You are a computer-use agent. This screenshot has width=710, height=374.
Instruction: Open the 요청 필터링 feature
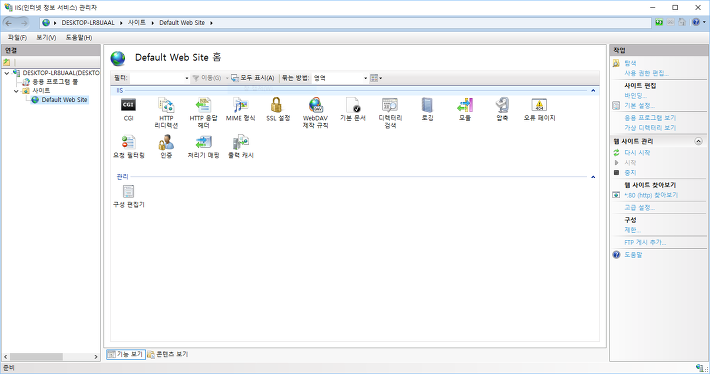tap(129, 147)
